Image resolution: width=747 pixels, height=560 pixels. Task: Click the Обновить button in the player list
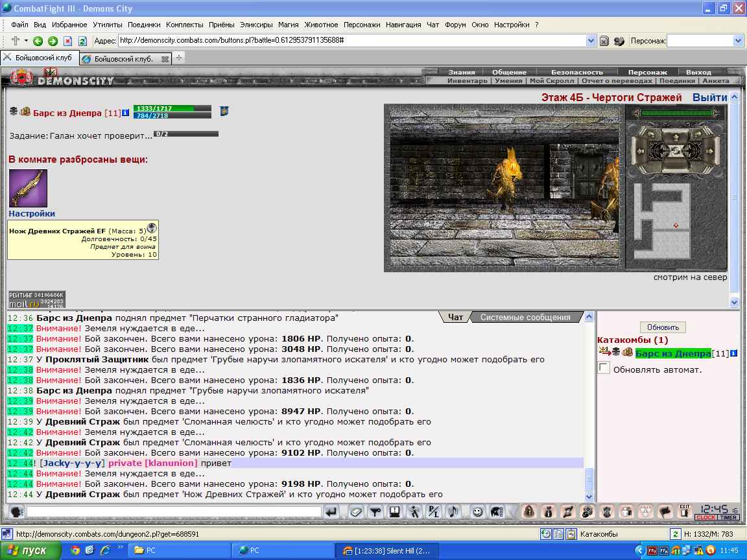tap(663, 327)
